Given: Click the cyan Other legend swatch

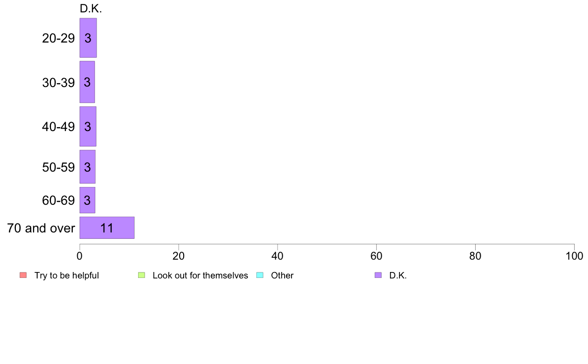Looking at the screenshot, I should (x=260, y=275).
